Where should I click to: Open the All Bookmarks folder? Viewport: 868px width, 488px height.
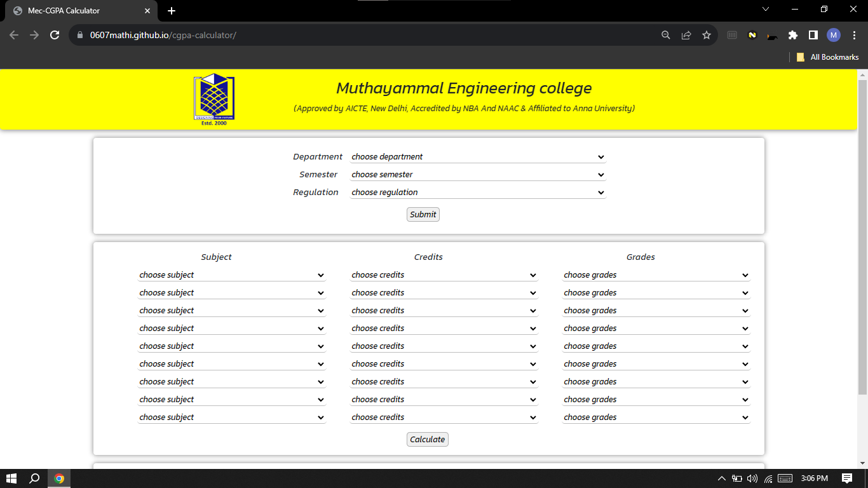coord(828,57)
